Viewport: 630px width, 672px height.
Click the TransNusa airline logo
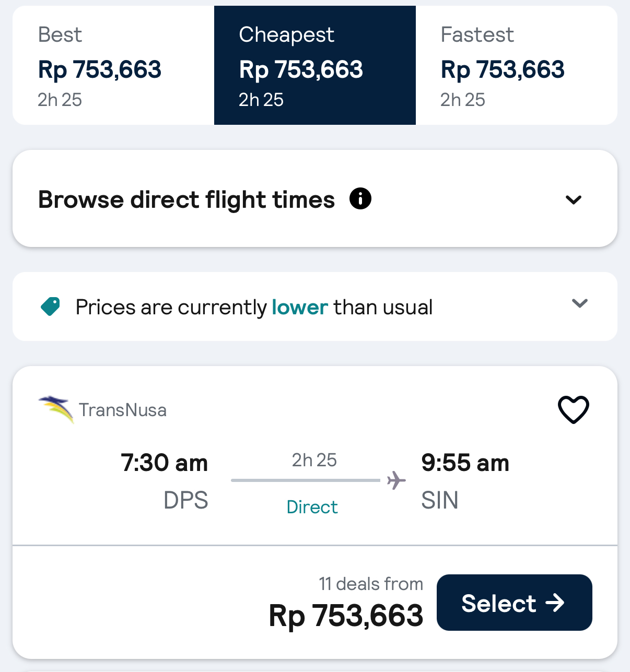click(56, 409)
